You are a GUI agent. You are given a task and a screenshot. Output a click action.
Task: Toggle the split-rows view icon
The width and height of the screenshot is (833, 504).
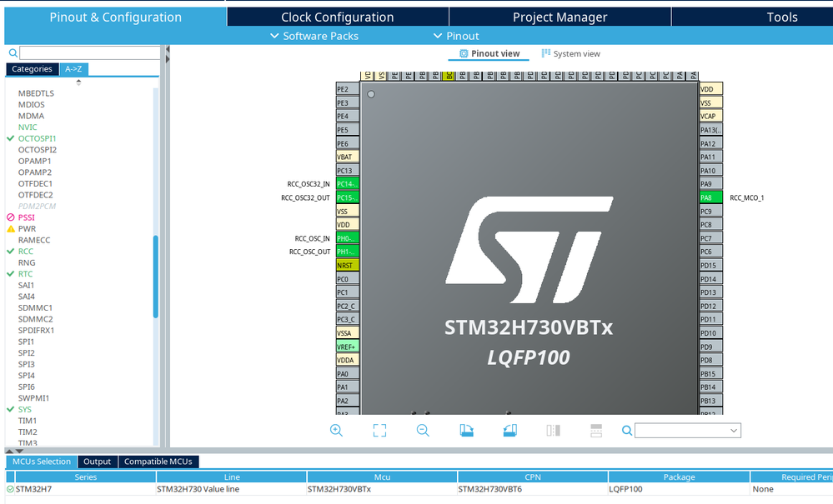point(596,430)
